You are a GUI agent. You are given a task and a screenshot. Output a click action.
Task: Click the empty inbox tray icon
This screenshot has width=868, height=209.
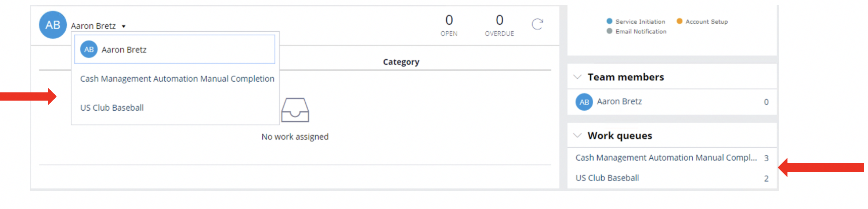pos(295,110)
